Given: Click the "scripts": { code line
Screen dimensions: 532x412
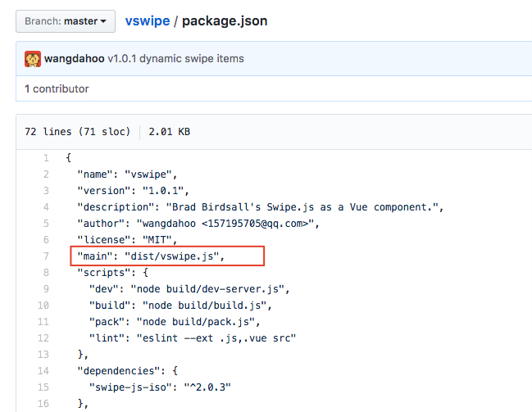Looking at the screenshot, I should 112,273.
